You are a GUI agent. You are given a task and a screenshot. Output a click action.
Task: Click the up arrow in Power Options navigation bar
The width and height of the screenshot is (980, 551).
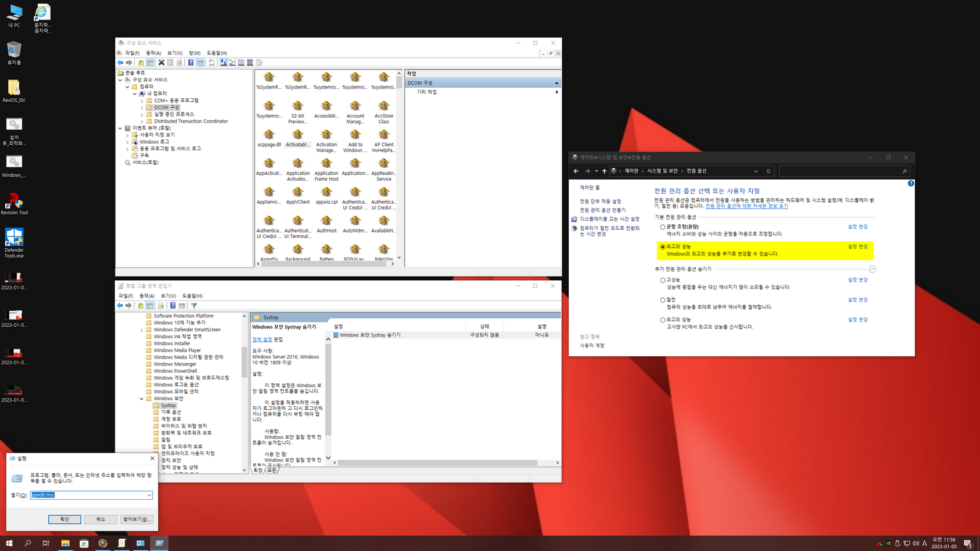pos(604,171)
